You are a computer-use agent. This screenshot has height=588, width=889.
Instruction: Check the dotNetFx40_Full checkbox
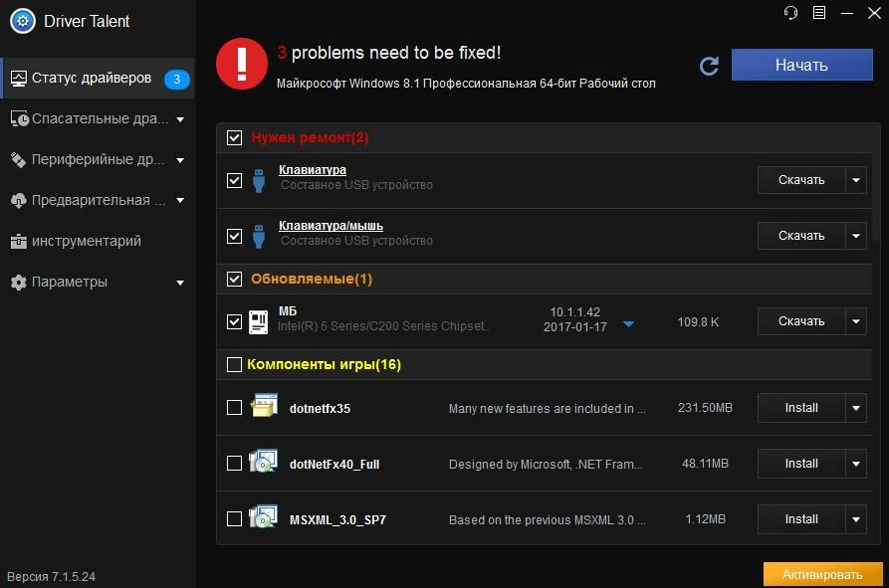(234, 464)
